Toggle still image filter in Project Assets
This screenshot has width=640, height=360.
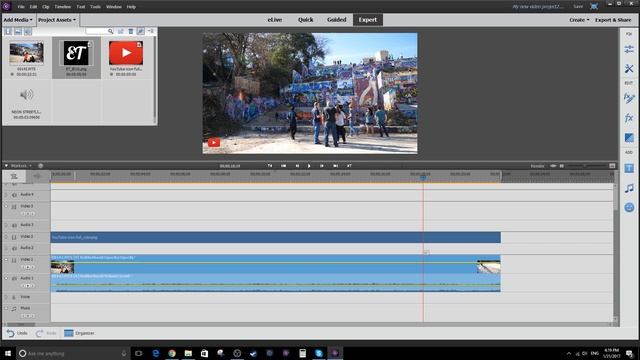coord(18,31)
